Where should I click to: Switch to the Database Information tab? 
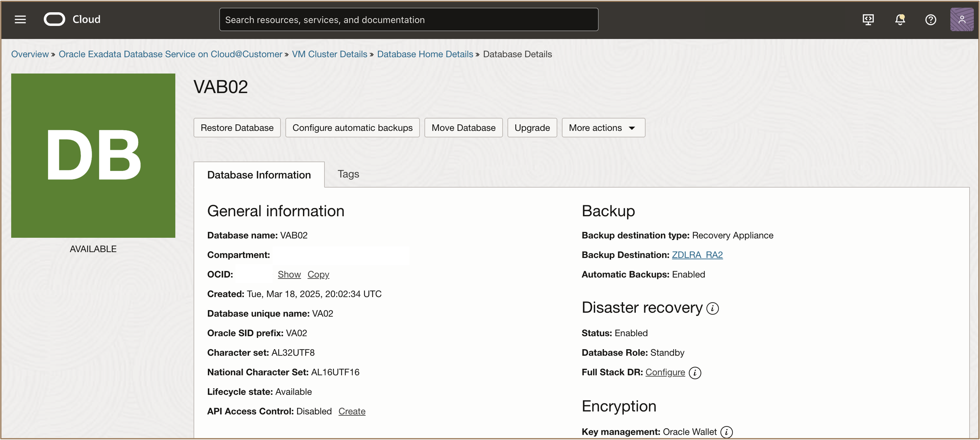[x=259, y=175]
